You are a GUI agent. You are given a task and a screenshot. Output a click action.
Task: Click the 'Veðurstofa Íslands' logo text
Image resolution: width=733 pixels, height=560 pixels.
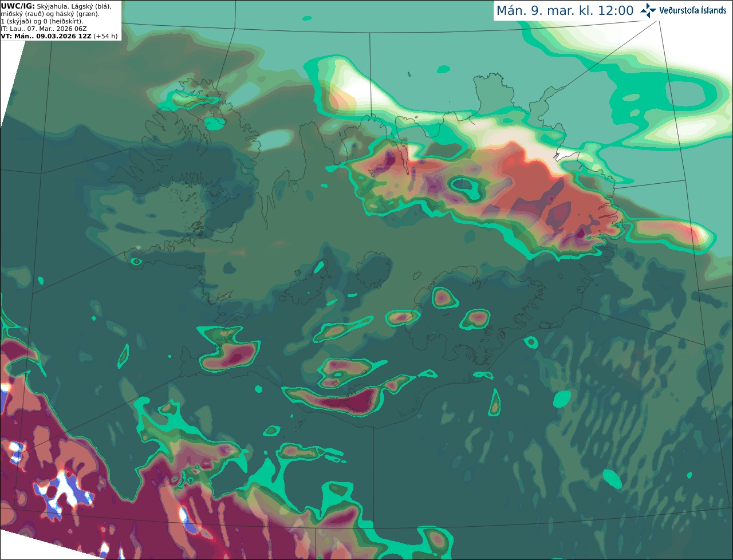693,10
